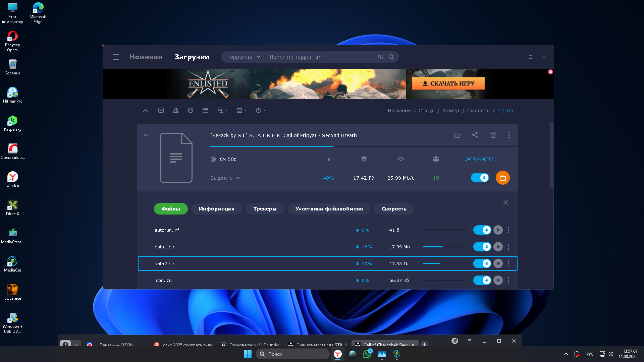Open the HitmanPro desktop icon
The height and width of the screenshot is (362, 644).
pyautogui.click(x=12, y=95)
